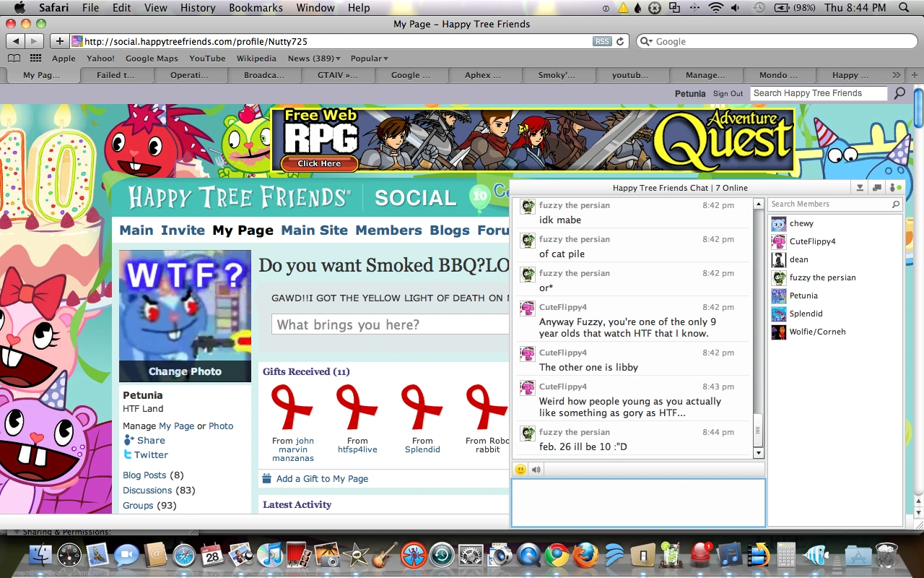Launch Firefox from the Dock
The height and width of the screenshot is (578, 924).
[585, 555]
